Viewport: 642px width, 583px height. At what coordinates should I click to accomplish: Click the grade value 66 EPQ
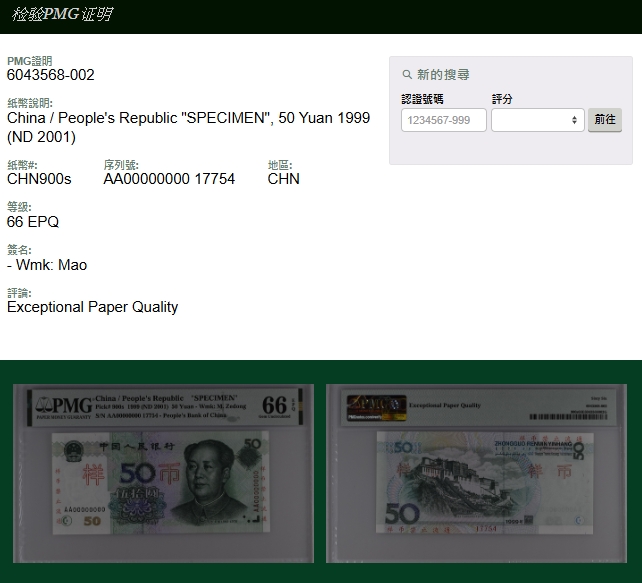[33, 222]
